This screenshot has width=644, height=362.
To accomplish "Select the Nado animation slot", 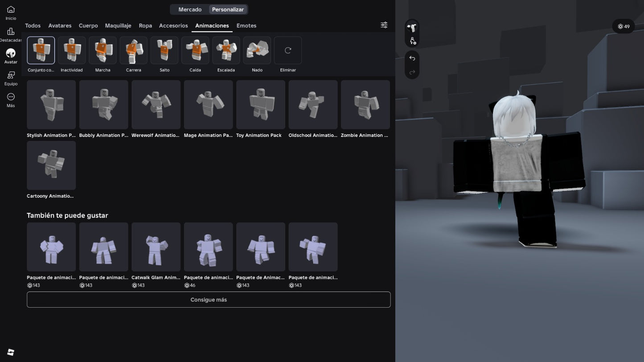I will point(257,50).
